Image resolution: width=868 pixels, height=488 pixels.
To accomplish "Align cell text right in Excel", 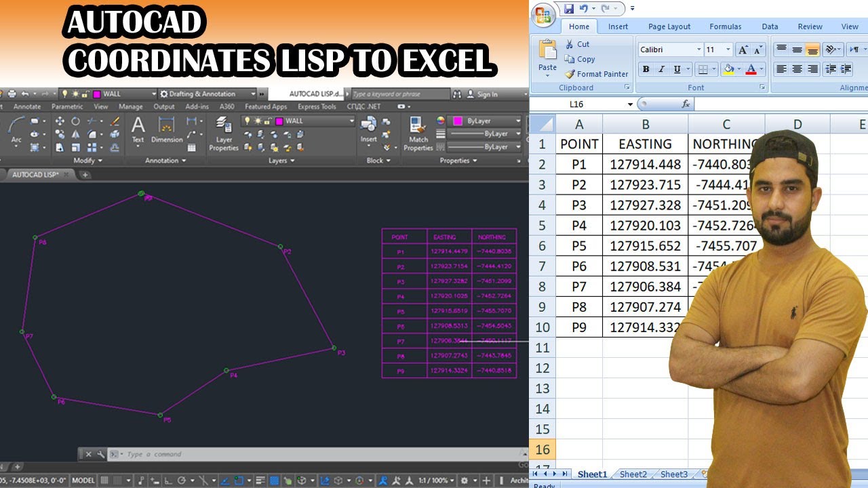I will coord(812,69).
